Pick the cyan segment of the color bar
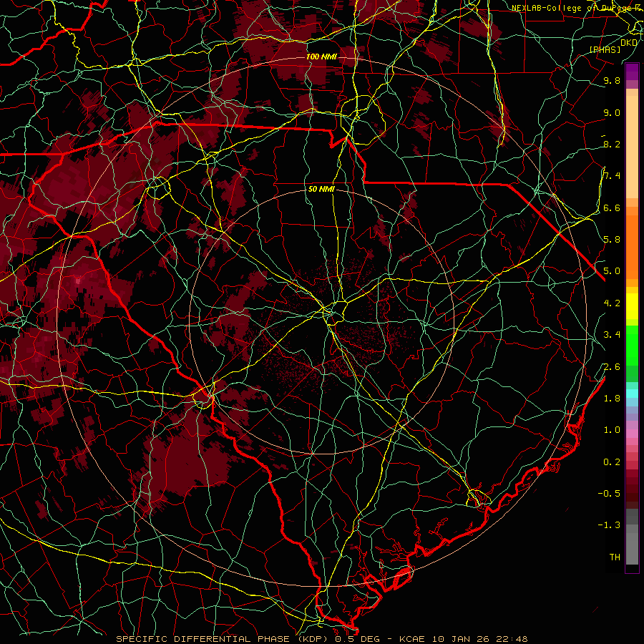 (632, 393)
